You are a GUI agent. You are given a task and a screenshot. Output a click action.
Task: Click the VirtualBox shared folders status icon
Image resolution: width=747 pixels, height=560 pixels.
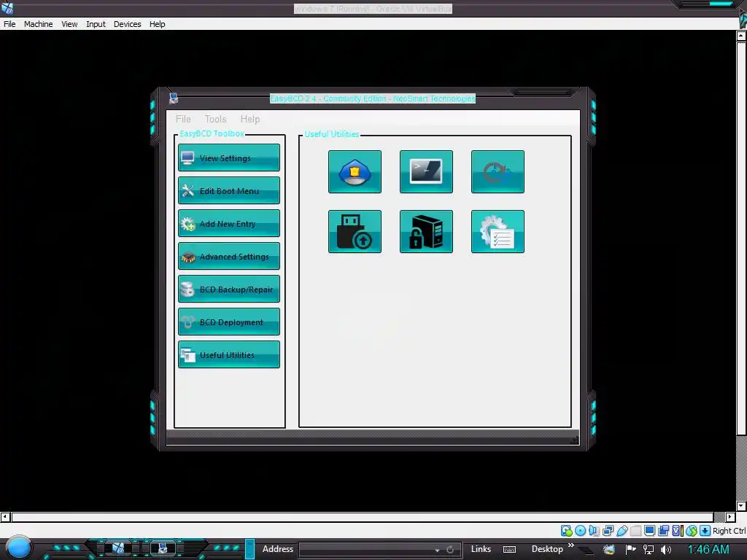pyautogui.click(x=636, y=531)
